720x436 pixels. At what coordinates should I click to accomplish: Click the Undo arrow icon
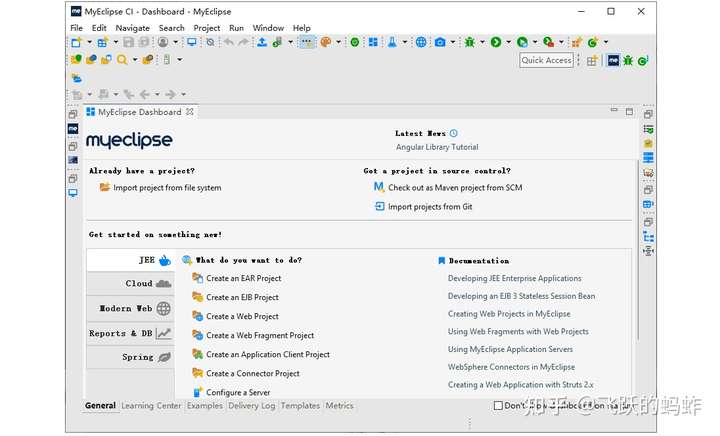tap(228, 42)
